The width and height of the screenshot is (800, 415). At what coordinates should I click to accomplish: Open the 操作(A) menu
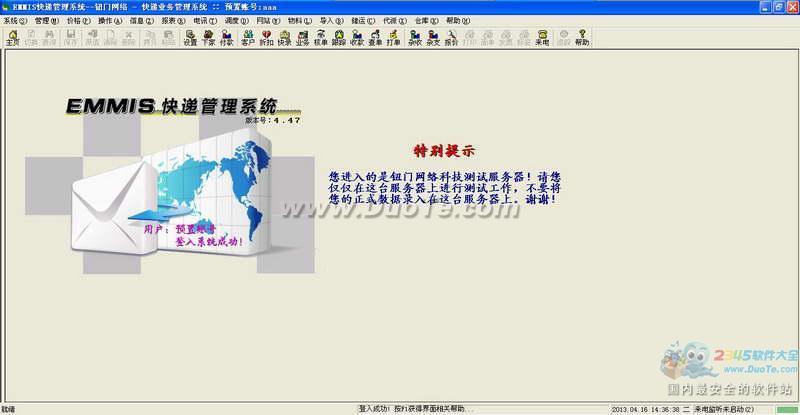tap(110, 21)
